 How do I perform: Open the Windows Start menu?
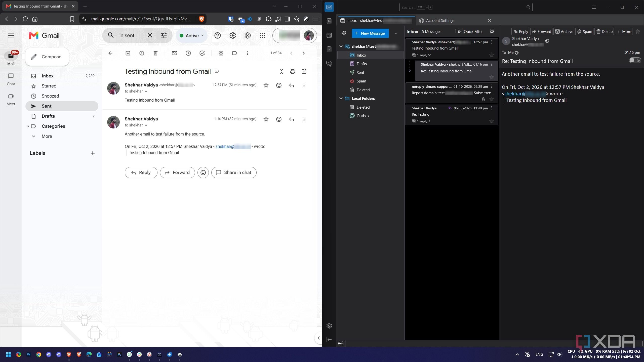coord(8,354)
